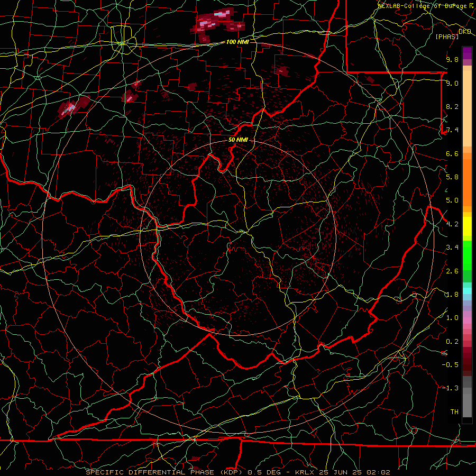
Task: Pick the bright green segment of the color bar
Action: click(467, 255)
